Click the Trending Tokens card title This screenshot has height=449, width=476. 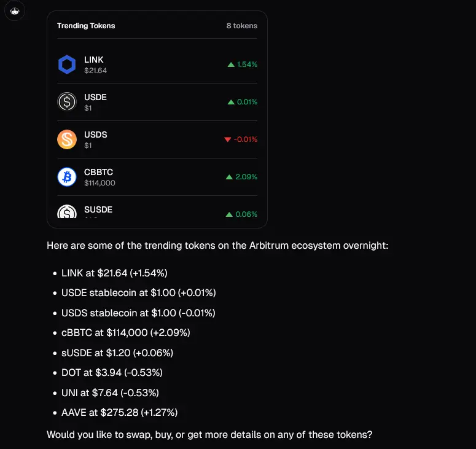[x=86, y=26]
